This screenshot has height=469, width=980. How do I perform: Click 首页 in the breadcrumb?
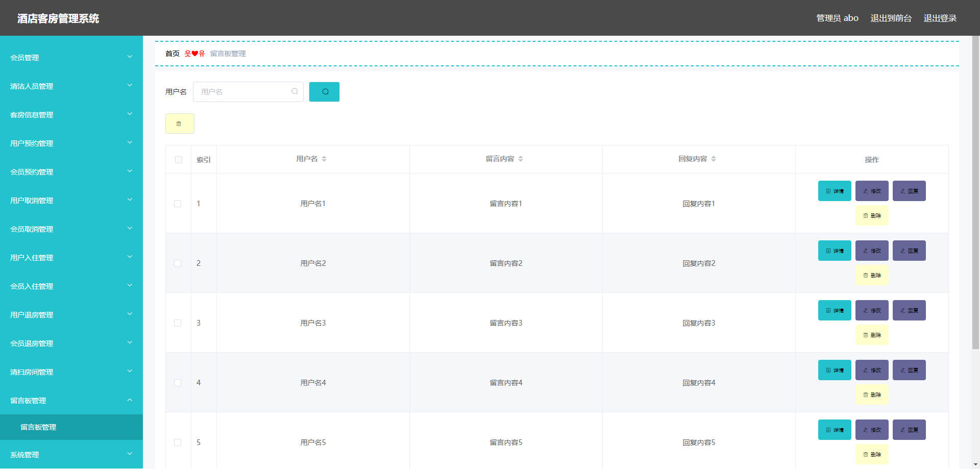173,54
